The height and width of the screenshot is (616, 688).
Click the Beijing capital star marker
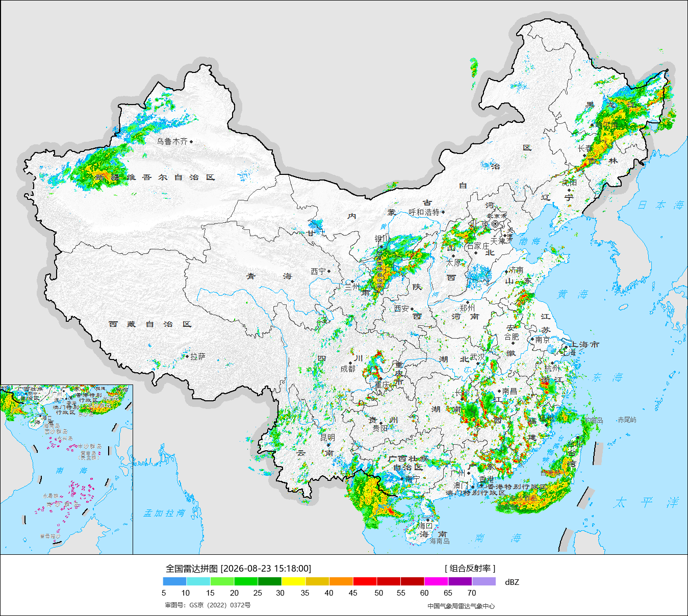(x=495, y=224)
